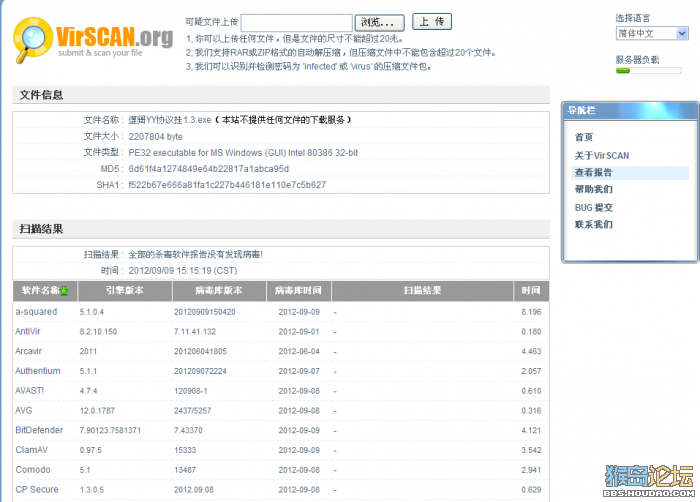Click BitDefender engine version 7.90123.7581371
Image resolution: width=700 pixels, height=502 pixels.
(x=110, y=431)
